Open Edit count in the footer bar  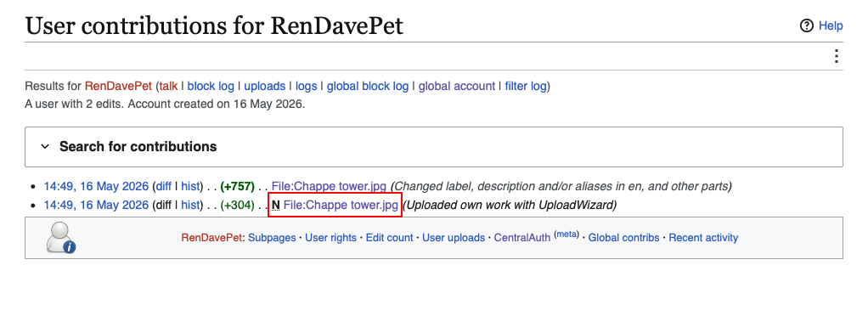pyautogui.click(x=390, y=238)
